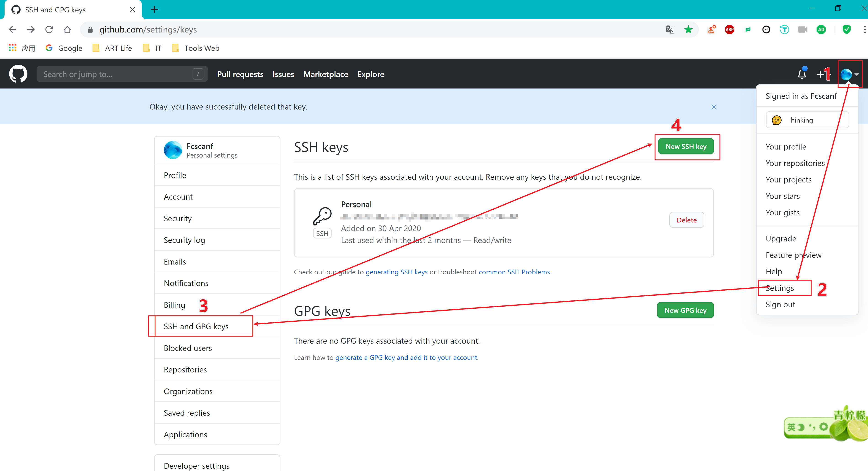
Task: Click the GitHub Octocat logo
Action: click(x=18, y=74)
